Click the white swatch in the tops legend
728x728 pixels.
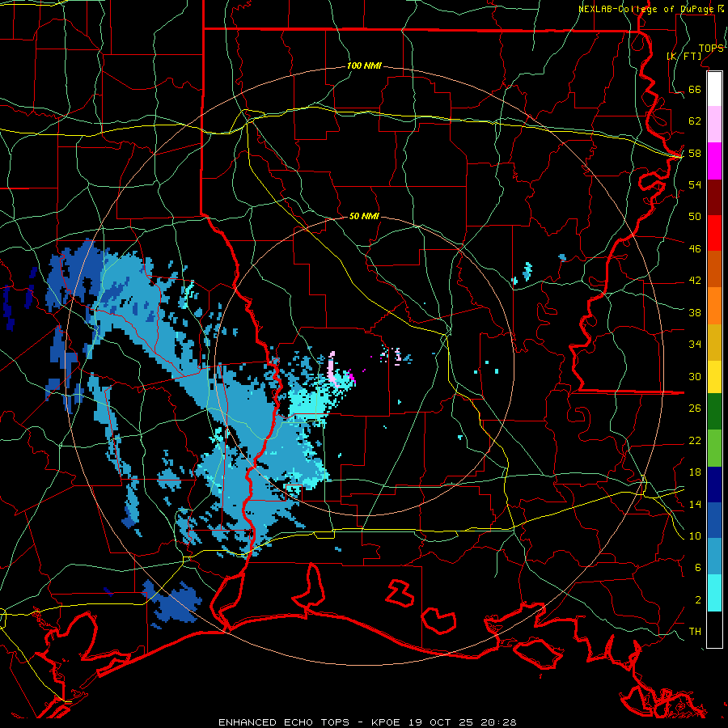tap(714, 89)
